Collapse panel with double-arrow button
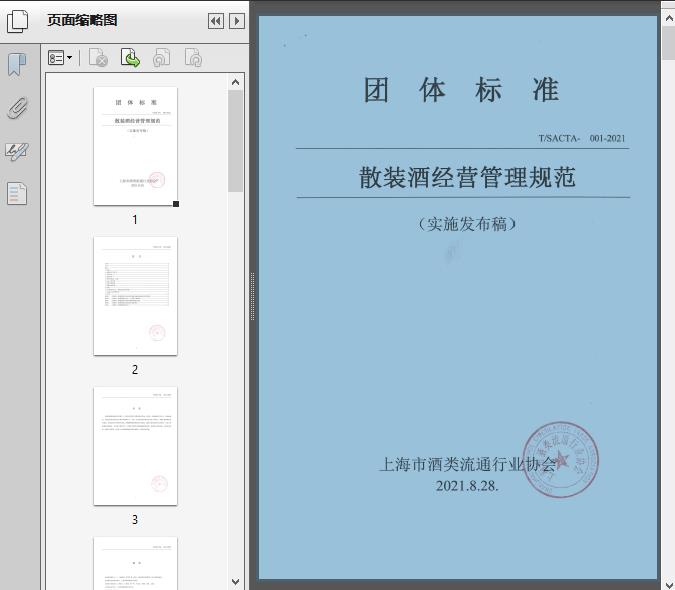The image size is (675, 590). tap(216, 21)
